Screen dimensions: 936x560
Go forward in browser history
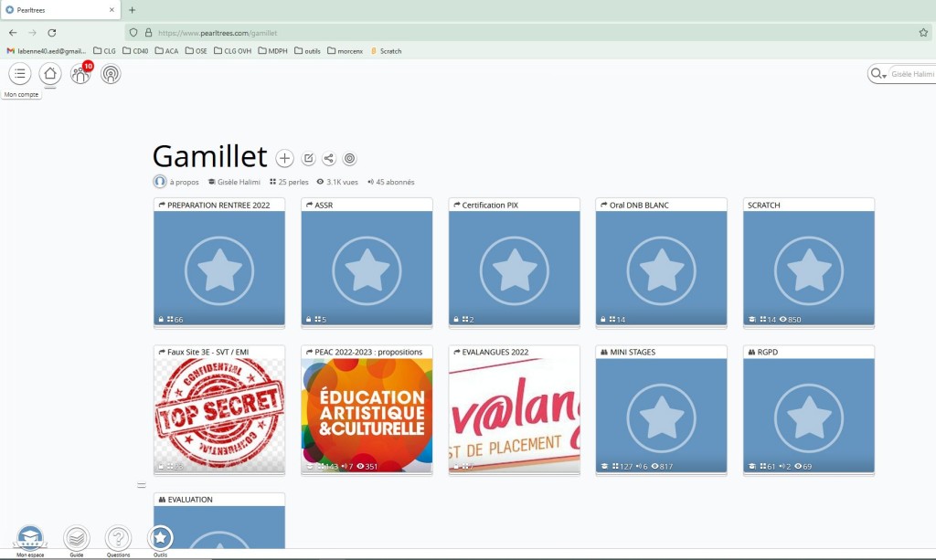pyautogui.click(x=32, y=33)
